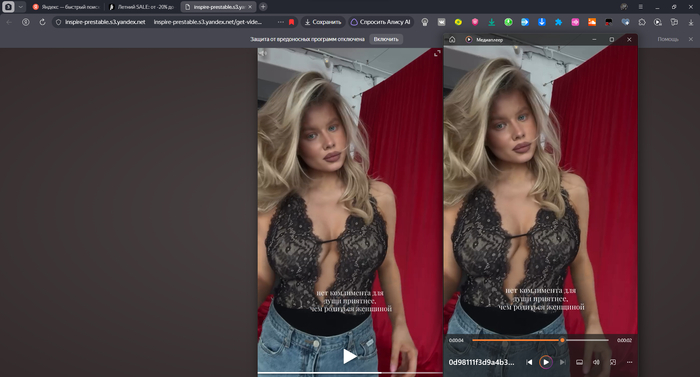Click the blue shield download extension
The image size is (700, 377).
(542, 22)
